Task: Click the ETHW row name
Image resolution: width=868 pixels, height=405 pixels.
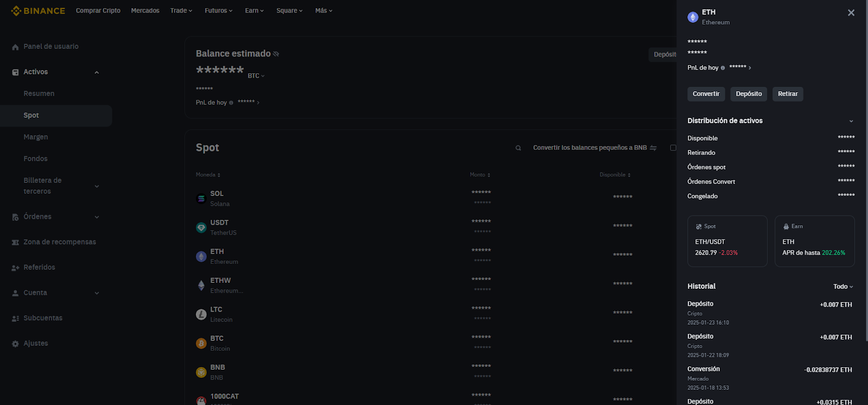Action: click(220, 281)
